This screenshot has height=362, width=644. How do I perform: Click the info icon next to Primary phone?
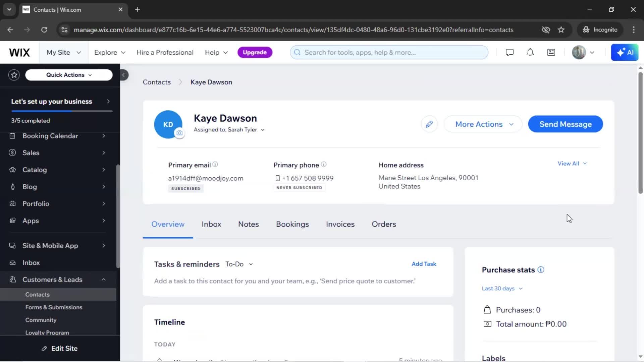coord(324,165)
